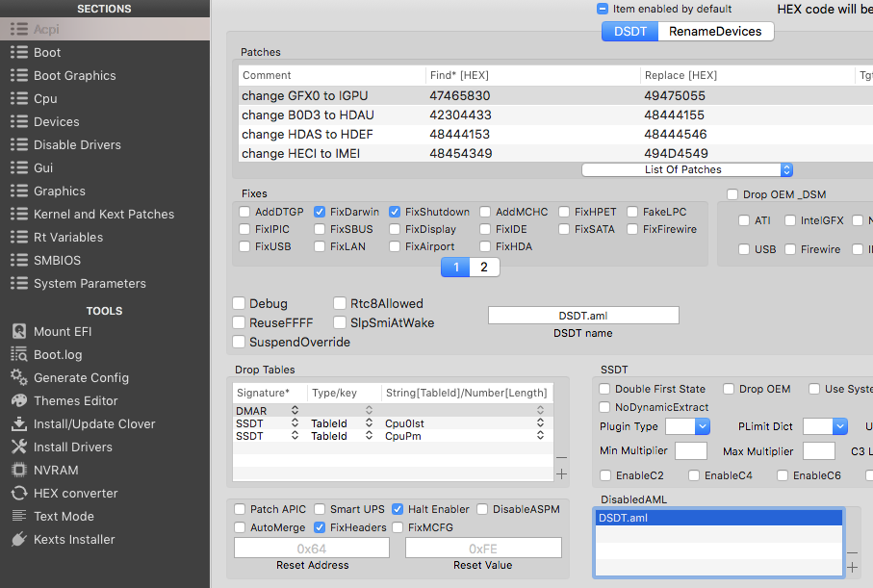Image resolution: width=873 pixels, height=588 pixels.
Task: Click the NVRAM chip icon
Action: pyautogui.click(x=19, y=470)
